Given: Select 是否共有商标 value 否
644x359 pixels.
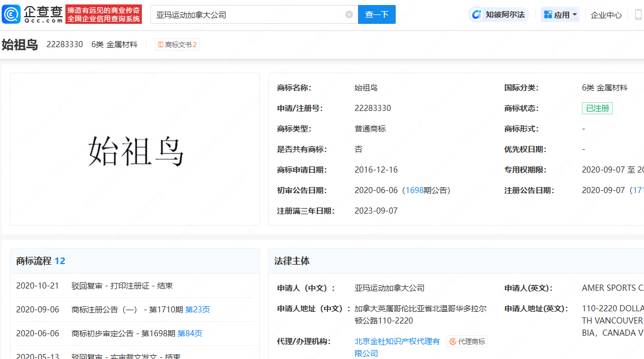Looking at the screenshot, I should tap(359, 149).
